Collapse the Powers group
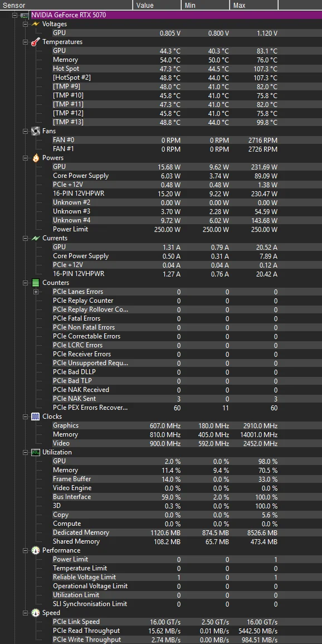The width and height of the screenshot is (322, 644). pos(26,158)
